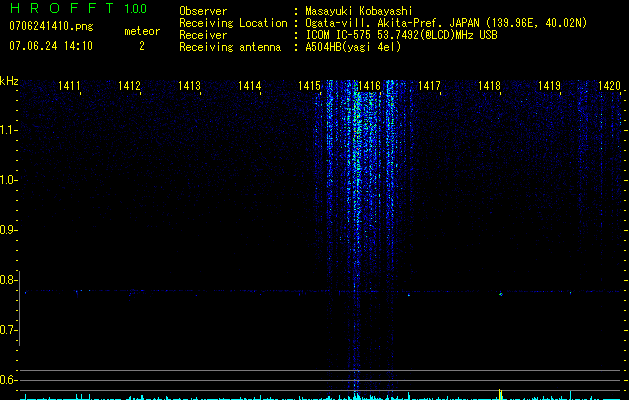Click the 0.7 kHz frequency label

(8, 330)
